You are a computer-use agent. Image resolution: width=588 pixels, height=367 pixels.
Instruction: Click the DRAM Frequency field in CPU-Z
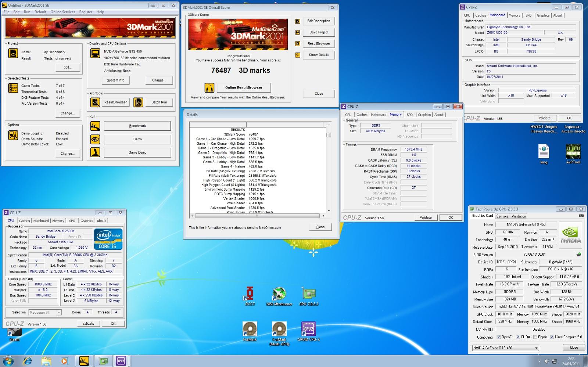click(x=414, y=150)
